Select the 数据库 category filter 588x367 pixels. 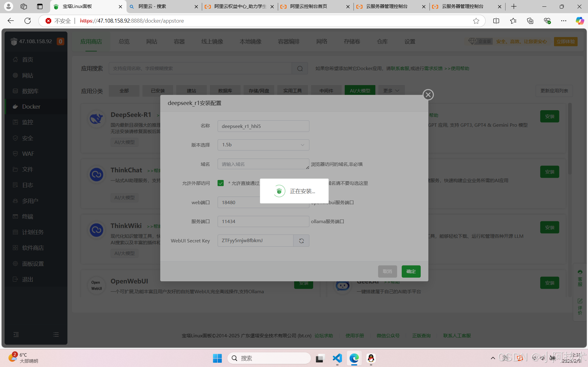point(225,91)
